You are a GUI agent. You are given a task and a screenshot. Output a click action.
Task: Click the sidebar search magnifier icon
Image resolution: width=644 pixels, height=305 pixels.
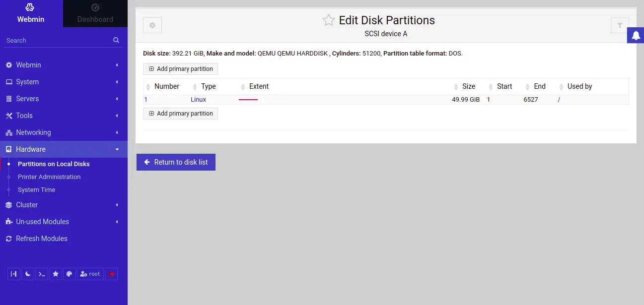coord(116,40)
